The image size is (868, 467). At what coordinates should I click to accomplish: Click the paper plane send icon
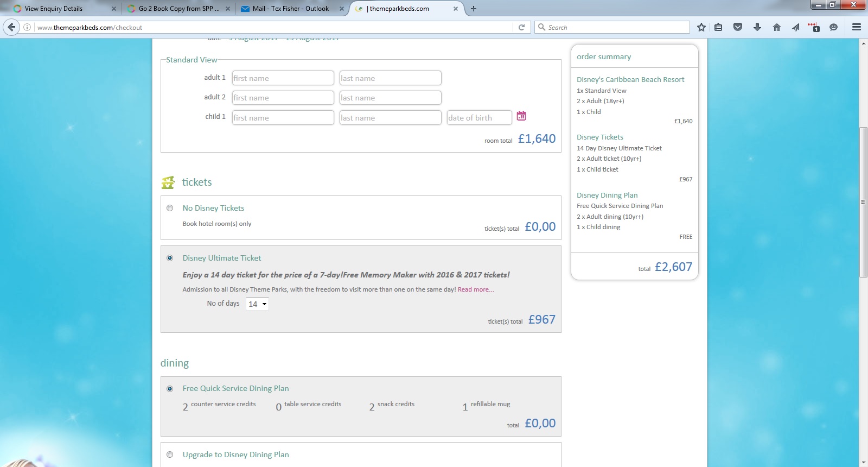click(x=796, y=27)
